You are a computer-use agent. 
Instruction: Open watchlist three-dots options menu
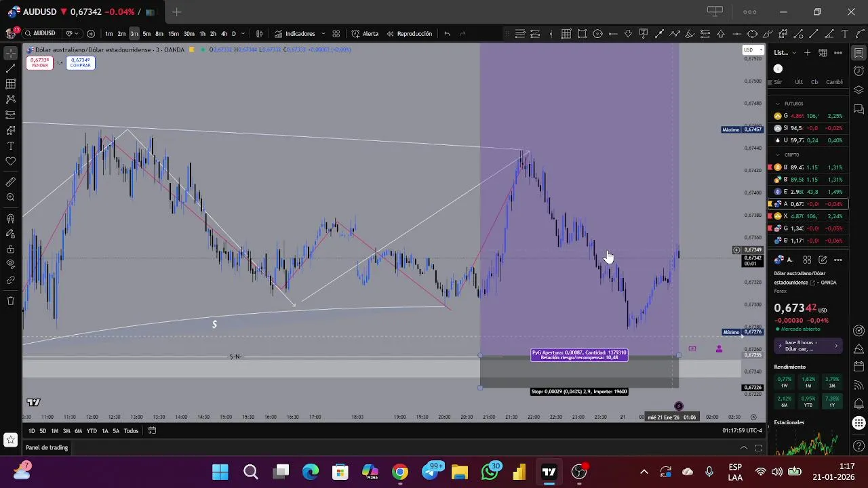click(838, 52)
